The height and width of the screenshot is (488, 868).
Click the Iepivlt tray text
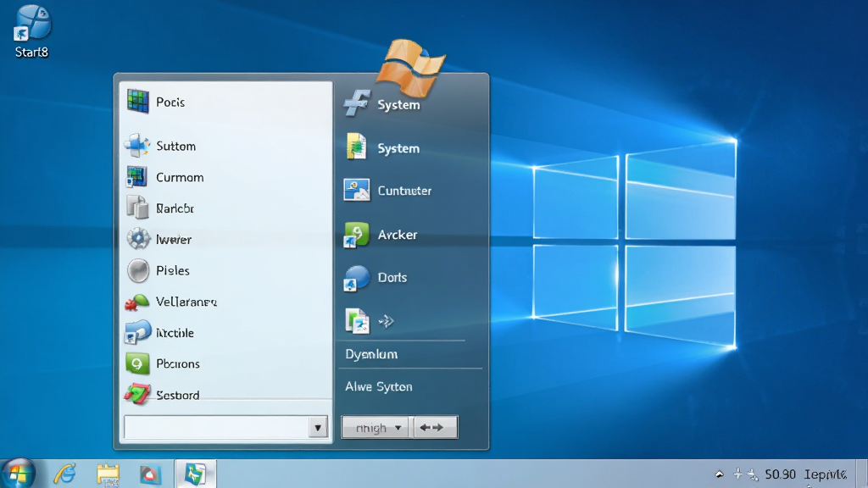(826, 474)
